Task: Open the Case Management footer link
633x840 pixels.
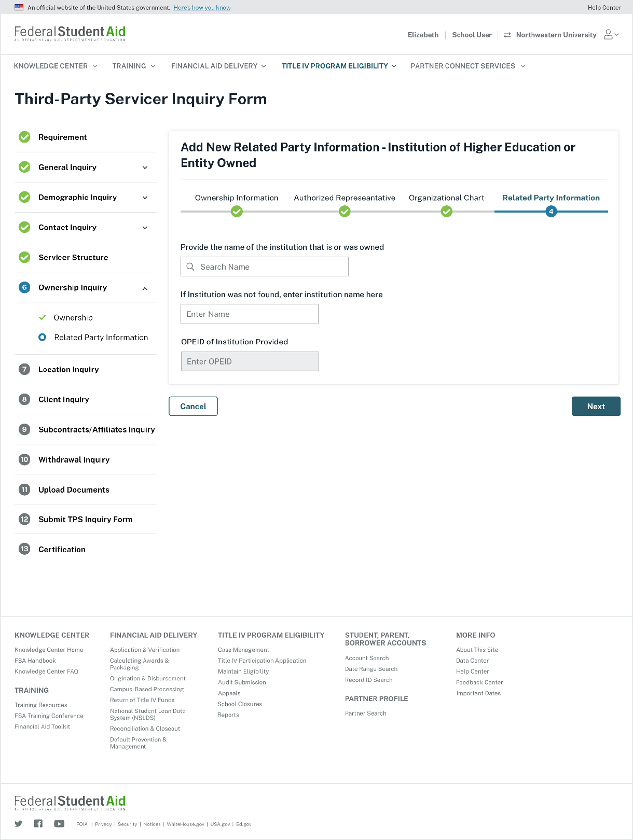Action: pyautogui.click(x=243, y=650)
